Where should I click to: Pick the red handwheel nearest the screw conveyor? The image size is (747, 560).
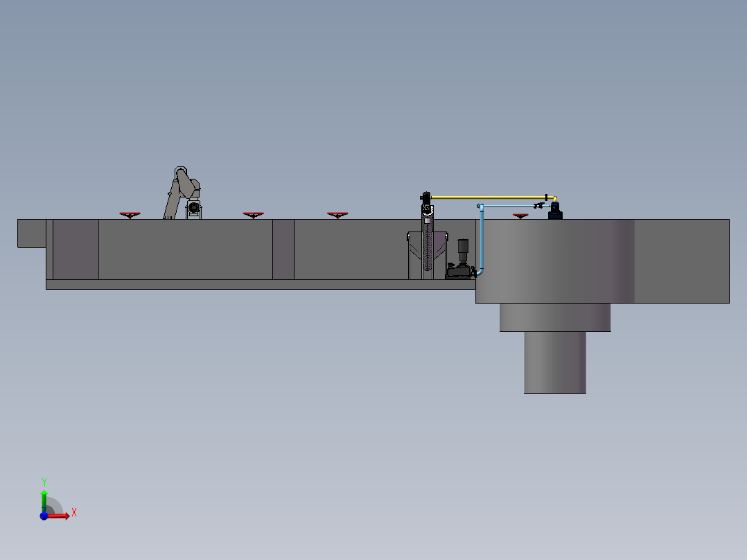click(x=337, y=215)
